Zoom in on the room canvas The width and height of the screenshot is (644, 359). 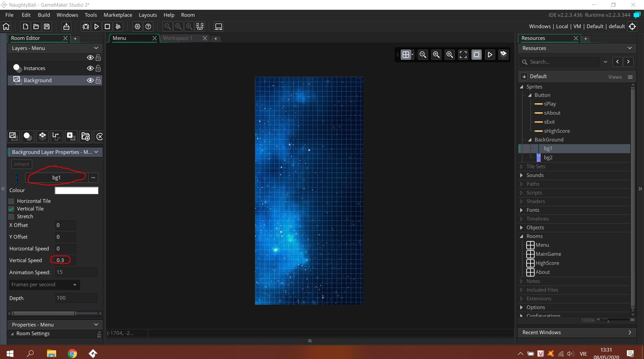(x=450, y=55)
